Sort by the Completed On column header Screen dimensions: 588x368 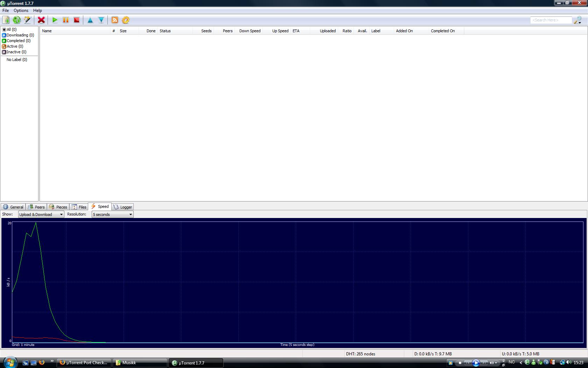click(447, 31)
